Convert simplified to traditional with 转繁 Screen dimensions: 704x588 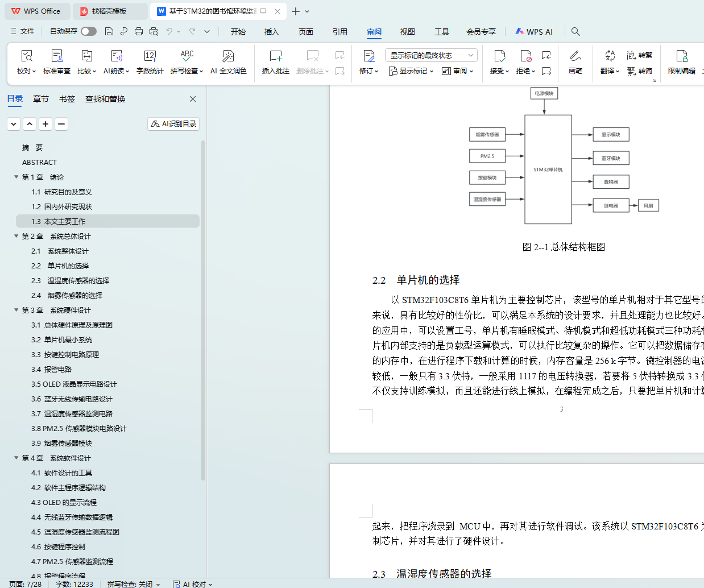(640, 55)
